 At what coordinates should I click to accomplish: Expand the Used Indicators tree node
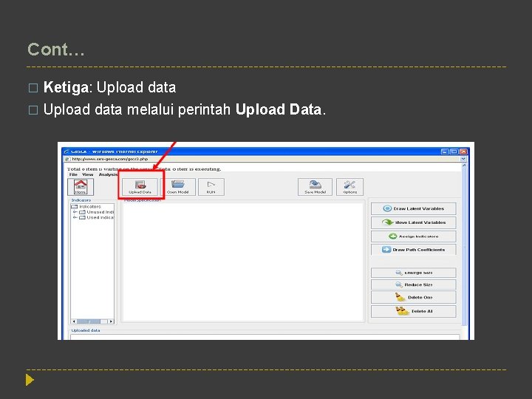[x=75, y=217]
